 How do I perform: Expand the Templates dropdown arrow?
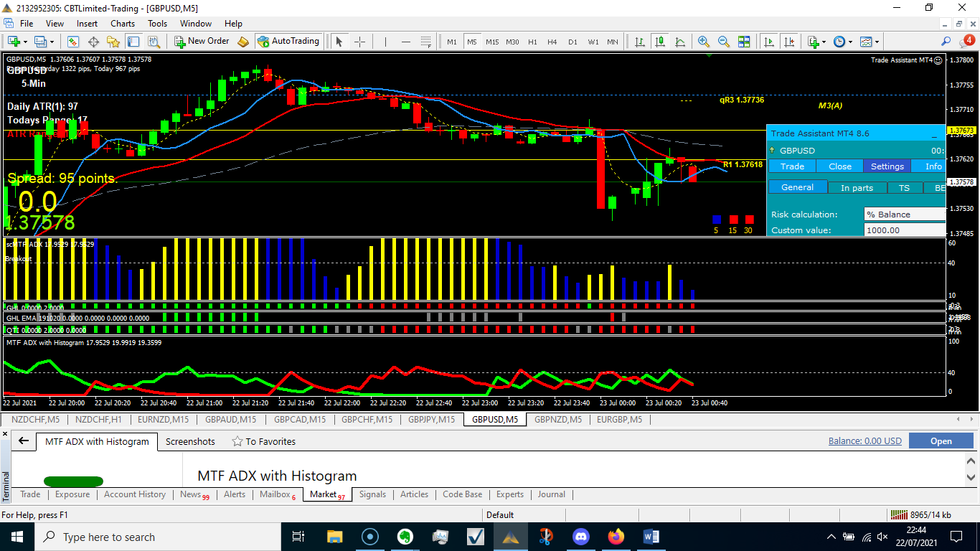877,42
